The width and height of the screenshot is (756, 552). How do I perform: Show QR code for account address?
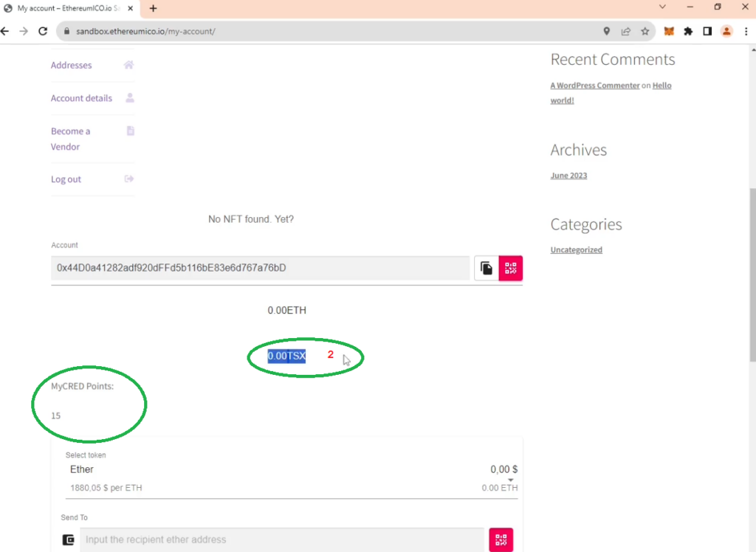click(x=510, y=268)
